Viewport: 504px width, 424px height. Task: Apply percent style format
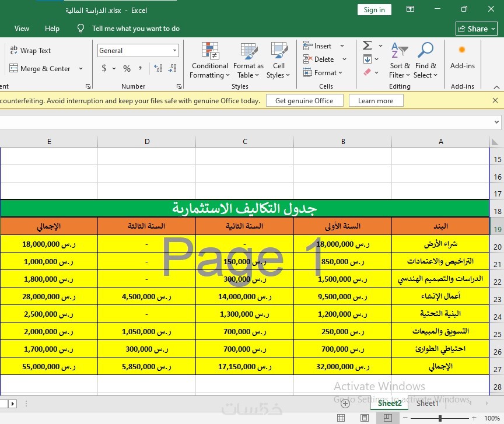click(127, 68)
